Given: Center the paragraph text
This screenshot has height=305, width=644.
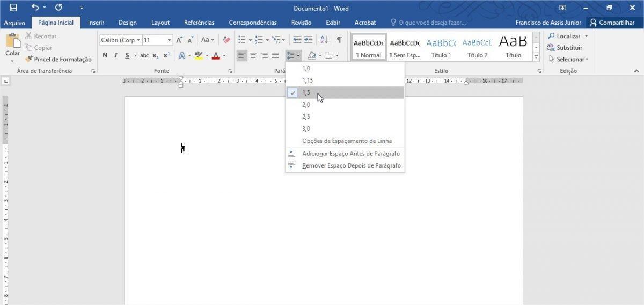Looking at the screenshot, I should click(x=253, y=55).
